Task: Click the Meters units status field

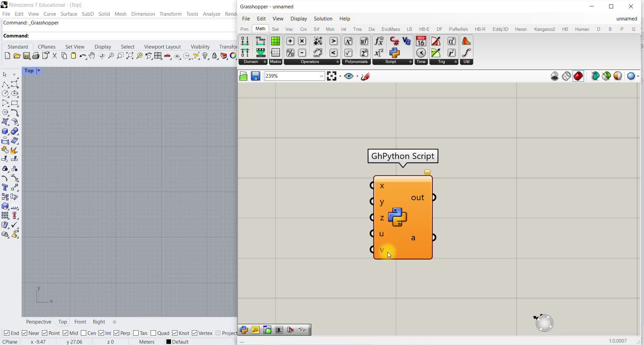Action: (x=147, y=342)
